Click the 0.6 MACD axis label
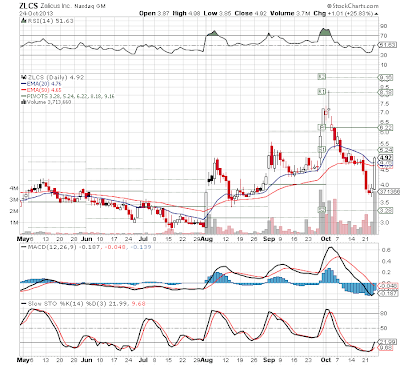 click(x=386, y=250)
